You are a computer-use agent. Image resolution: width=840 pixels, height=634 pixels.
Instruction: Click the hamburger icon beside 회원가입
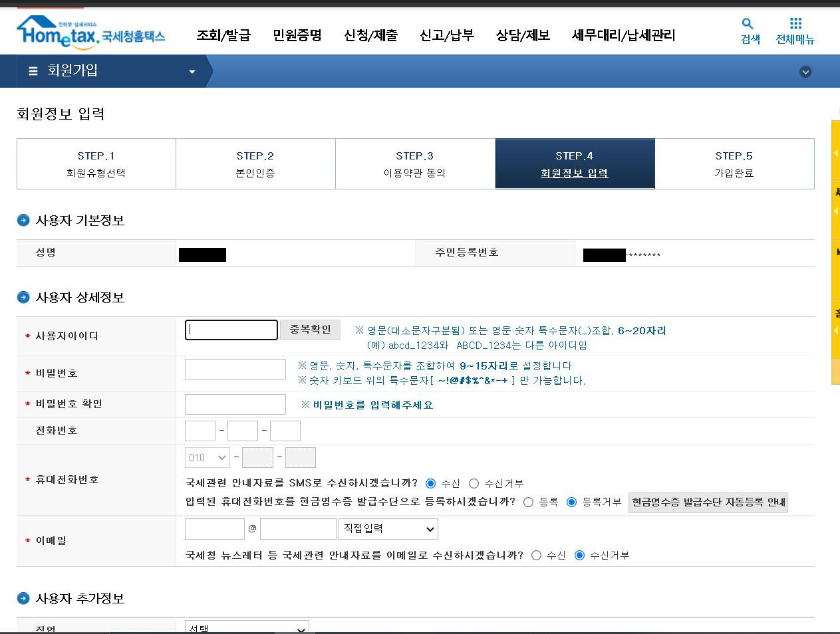click(33, 71)
